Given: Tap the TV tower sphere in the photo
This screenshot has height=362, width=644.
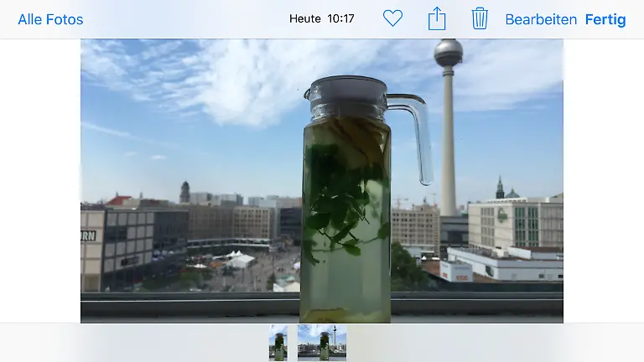Looking at the screenshot, I should 449,53.
